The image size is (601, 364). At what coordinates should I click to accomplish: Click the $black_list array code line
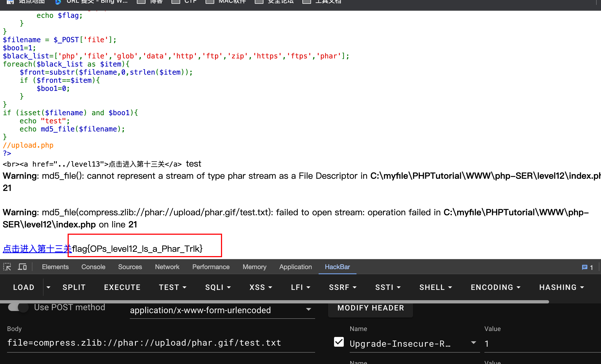click(x=176, y=56)
